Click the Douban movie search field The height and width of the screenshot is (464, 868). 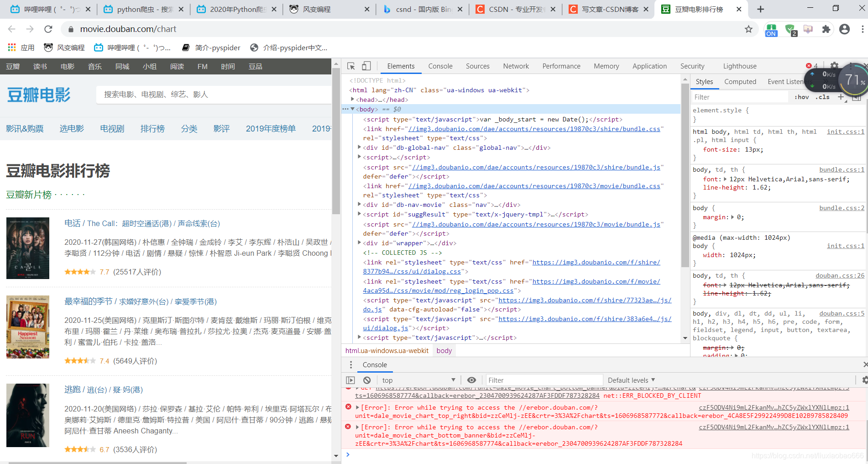[214, 95]
